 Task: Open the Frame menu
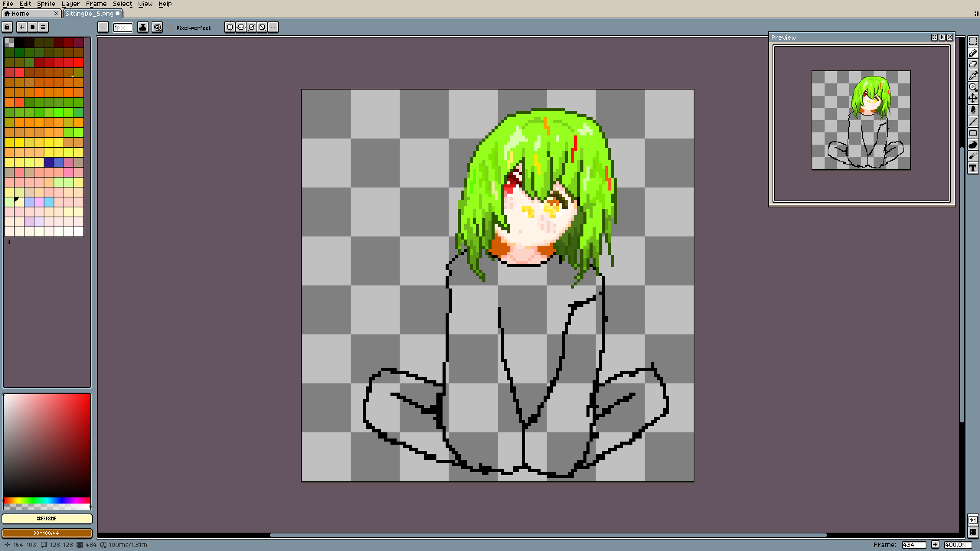(x=96, y=4)
